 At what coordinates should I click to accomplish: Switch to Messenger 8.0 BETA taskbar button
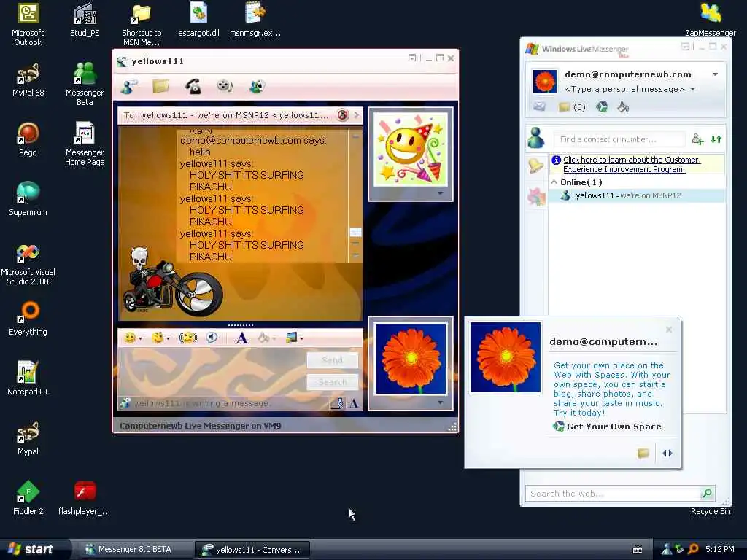[134, 549]
